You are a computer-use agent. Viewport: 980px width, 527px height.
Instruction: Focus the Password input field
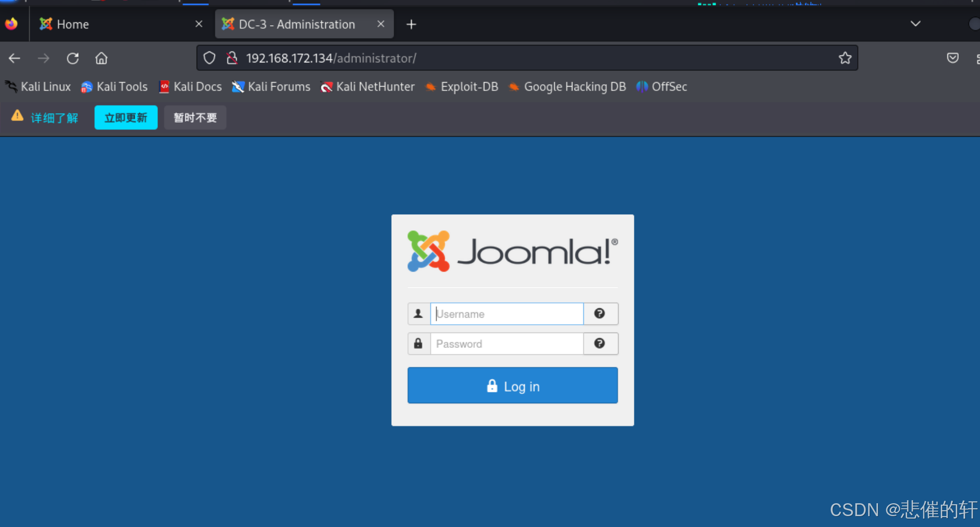507,344
